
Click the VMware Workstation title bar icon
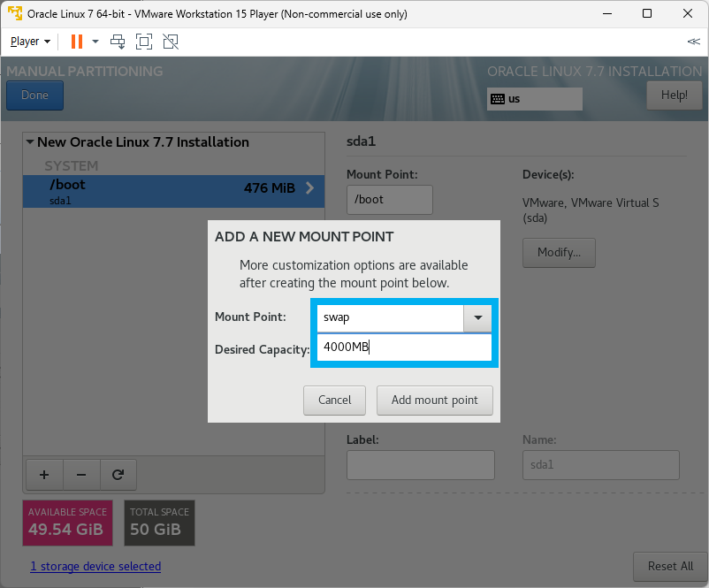(14, 13)
